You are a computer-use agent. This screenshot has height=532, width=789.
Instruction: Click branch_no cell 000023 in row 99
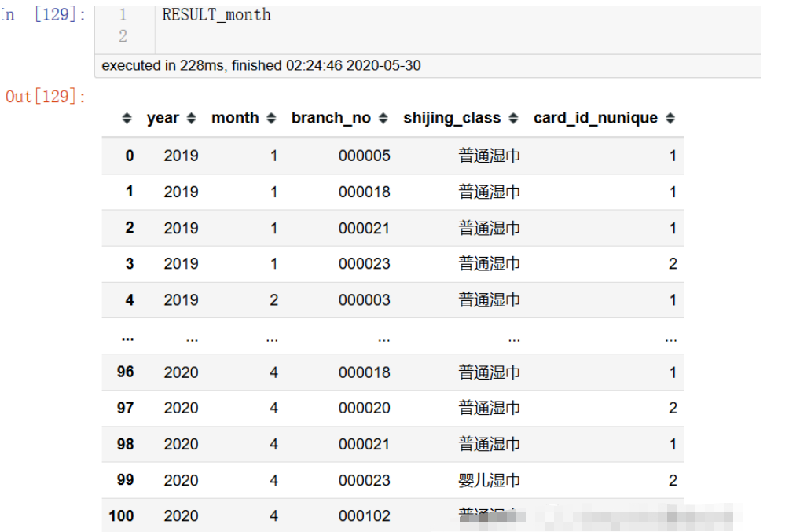tap(365, 480)
